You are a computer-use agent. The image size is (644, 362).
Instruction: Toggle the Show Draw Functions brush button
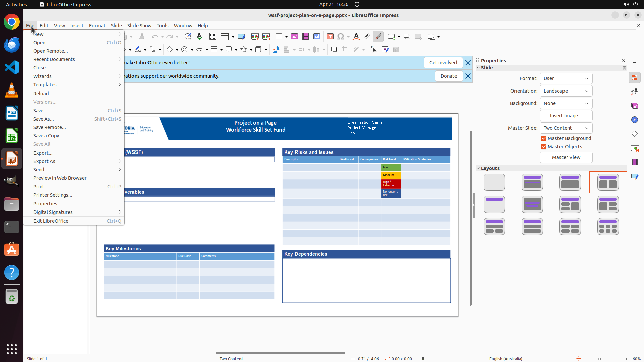378,37
